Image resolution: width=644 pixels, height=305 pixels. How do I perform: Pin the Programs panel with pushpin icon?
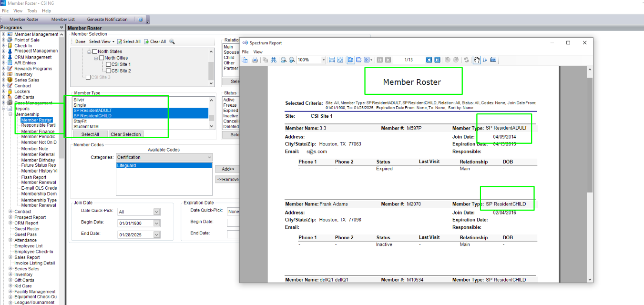tap(61, 28)
